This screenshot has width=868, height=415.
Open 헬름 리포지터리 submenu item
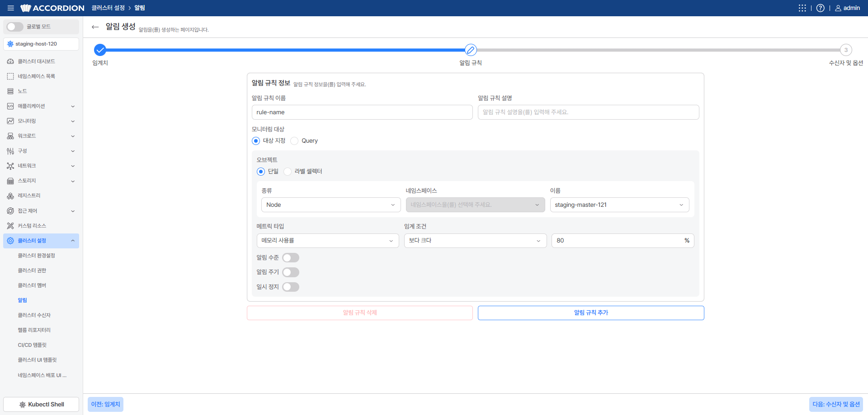click(x=34, y=330)
